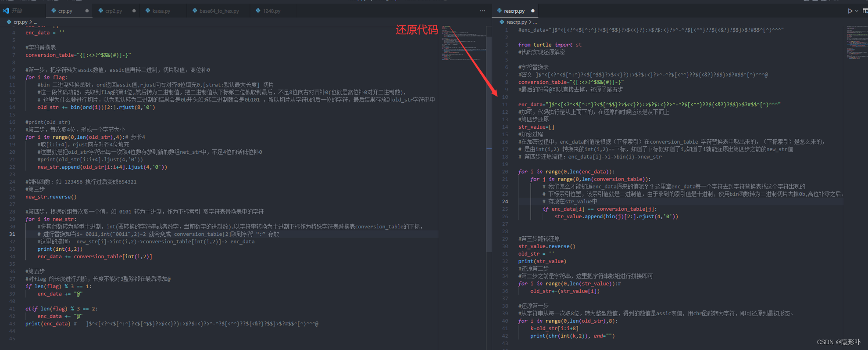Click the Run Python File play button
Image resolution: width=868 pixels, height=350 pixels.
coord(850,11)
